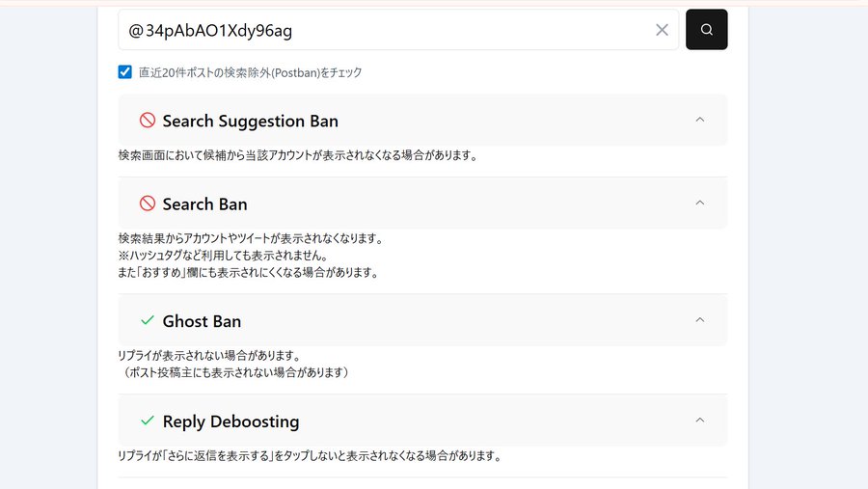This screenshot has width=868, height=489.
Task: Toggle the Postban check checkbox
Action: (x=125, y=72)
